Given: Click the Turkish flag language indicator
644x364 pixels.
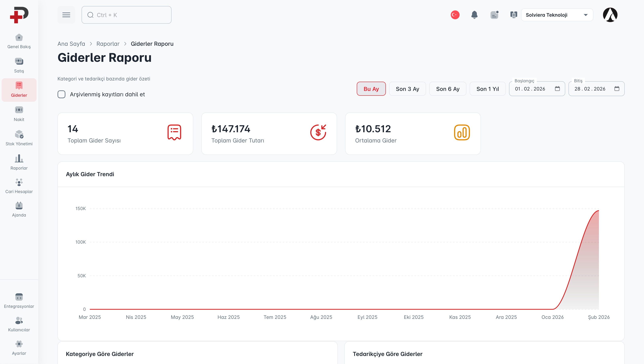Looking at the screenshot, I should [x=455, y=15].
